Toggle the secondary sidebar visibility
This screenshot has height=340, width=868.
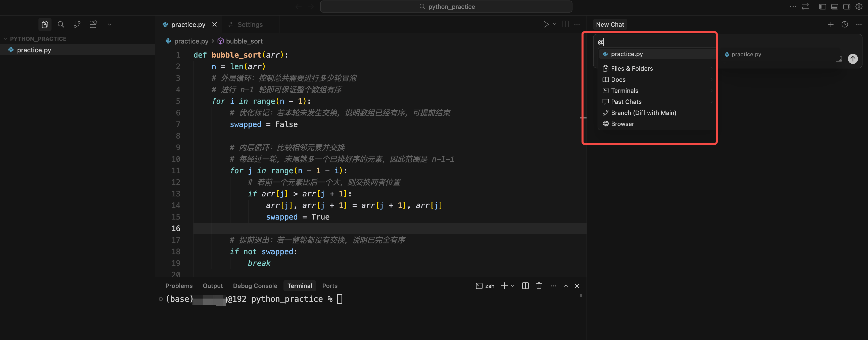[x=847, y=7]
